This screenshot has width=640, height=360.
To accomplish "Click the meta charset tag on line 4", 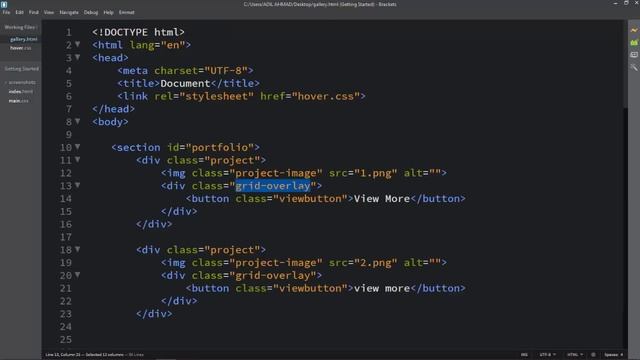I will [x=185, y=70].
